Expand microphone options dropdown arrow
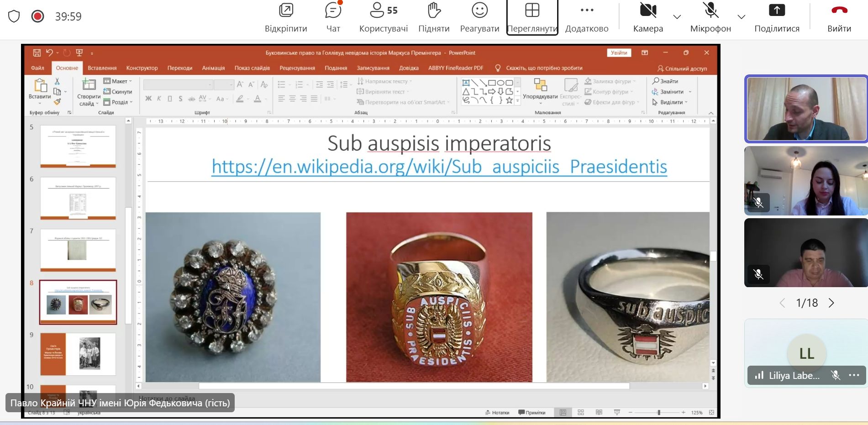Viewport: 868px width, 425px height. (x=742, y=17)
